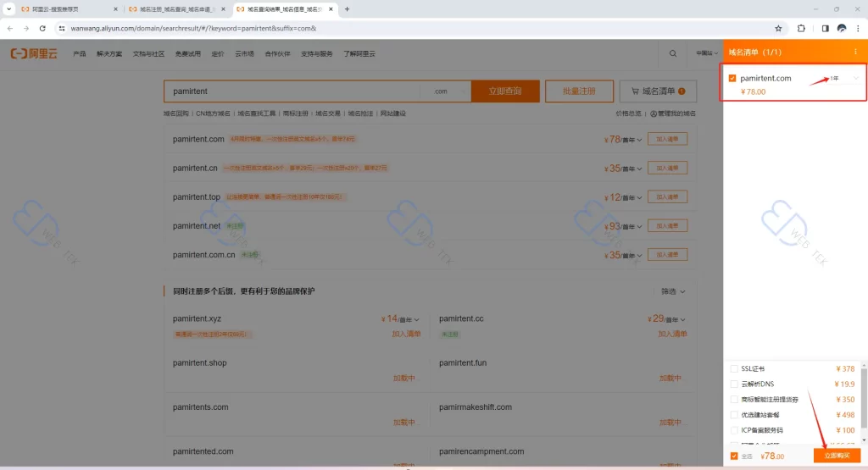Viewport: 868px width, 470px height.
Task: Close the 域名查询结果 active tab
Action: click(331, 8)
